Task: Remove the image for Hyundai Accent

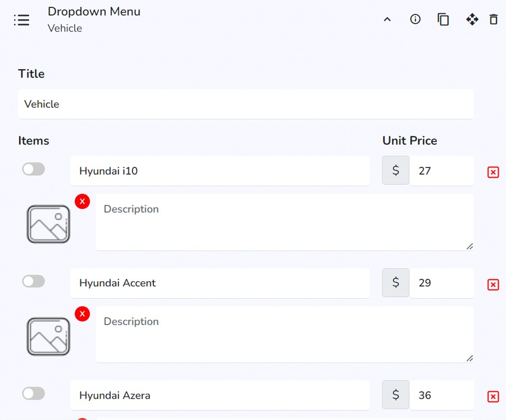Action: [x=83, y=314]
